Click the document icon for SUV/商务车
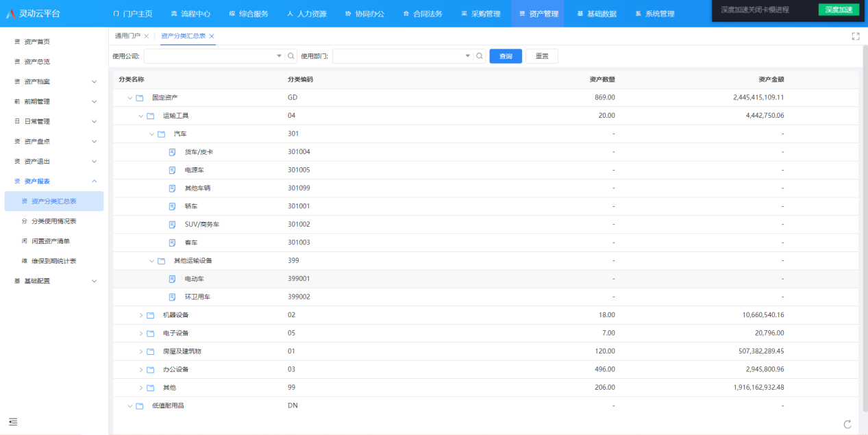 click(x=173, y=225)
